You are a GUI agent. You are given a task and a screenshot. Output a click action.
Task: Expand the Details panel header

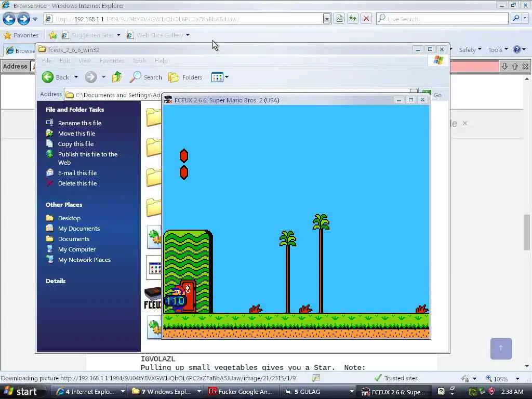point(56,281)
